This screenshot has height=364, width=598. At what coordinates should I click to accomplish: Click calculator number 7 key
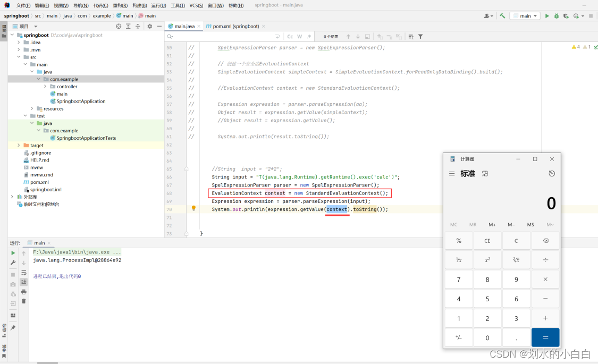pyautogui.click(x=458, y=280)
